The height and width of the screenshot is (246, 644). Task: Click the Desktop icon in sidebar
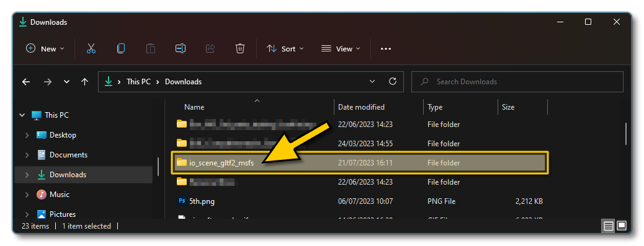pyautogui.click(x=42, y=135)
